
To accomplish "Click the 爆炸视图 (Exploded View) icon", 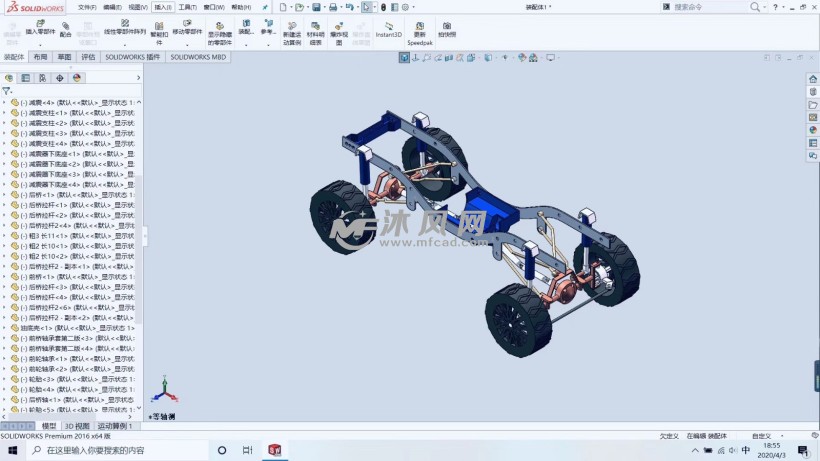I will (x=339, y=31).
